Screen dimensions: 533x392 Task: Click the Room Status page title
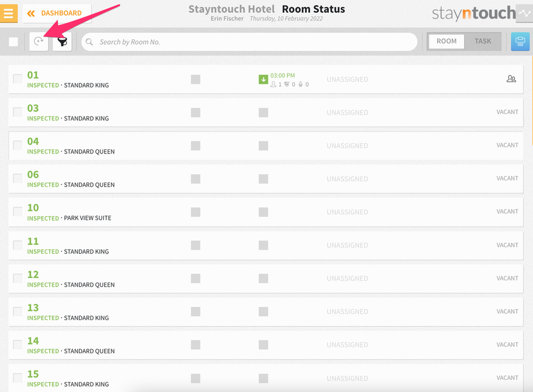click(x=313, y=9)
